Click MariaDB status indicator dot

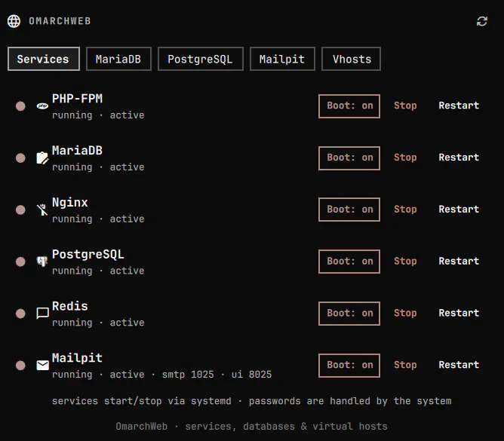click(x=20, y=158)
